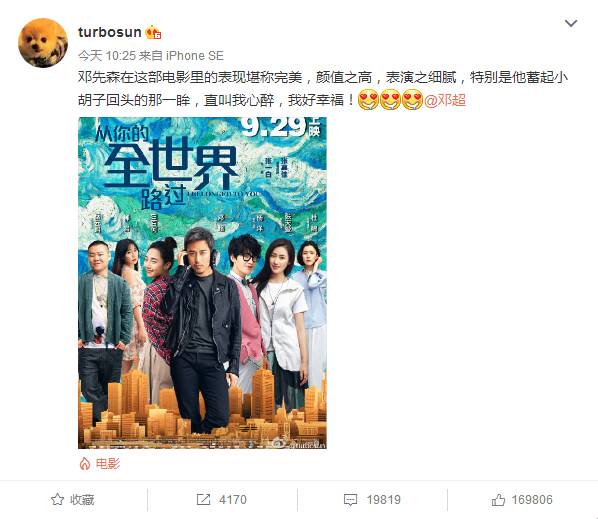This screenshot has width=598, height=519.
Task: Click the thumbs-up like icon
Action: tap(498, 500)
